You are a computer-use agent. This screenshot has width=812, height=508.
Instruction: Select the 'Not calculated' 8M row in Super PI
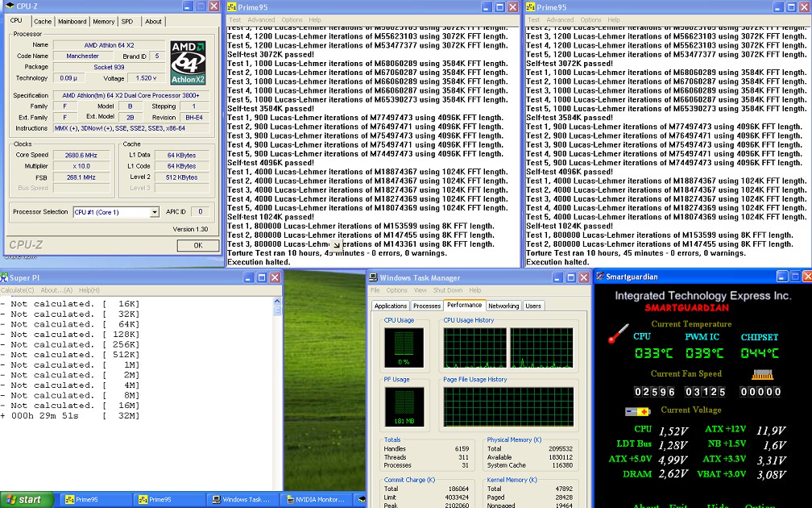(70, 395)
